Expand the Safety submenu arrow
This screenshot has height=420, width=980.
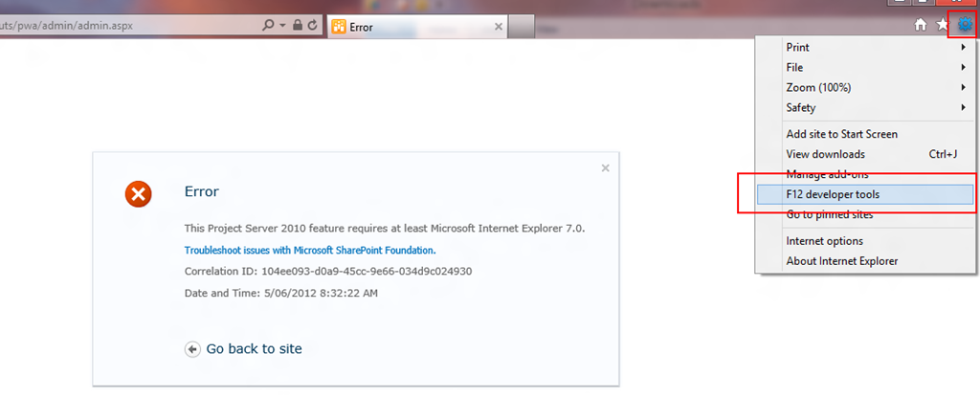click(x=964, y=107)
